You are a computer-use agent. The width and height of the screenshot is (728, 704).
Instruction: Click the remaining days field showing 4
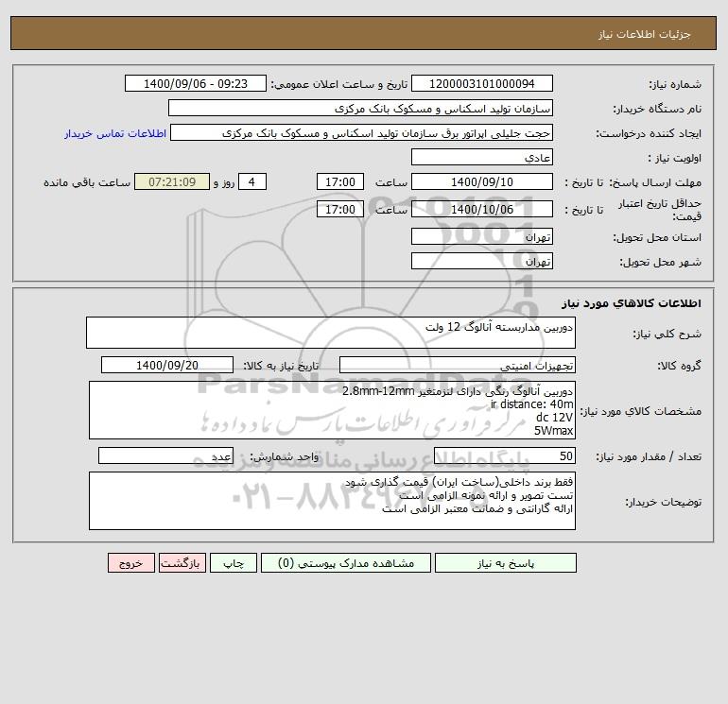(251, 182)
